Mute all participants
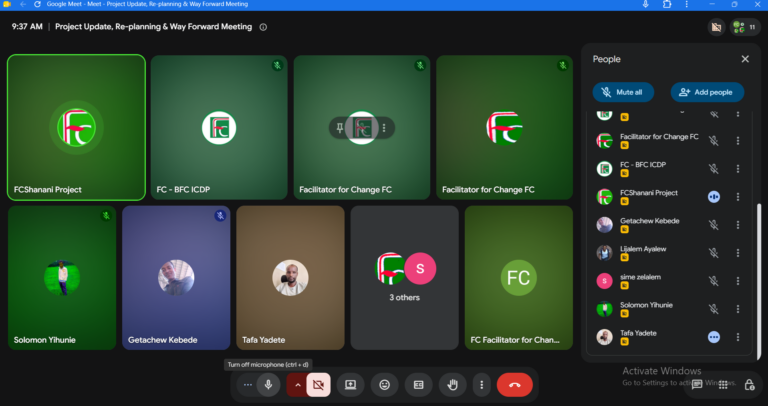Image resolution: width=768 pixels, height=406 pixels. point(623,92)
